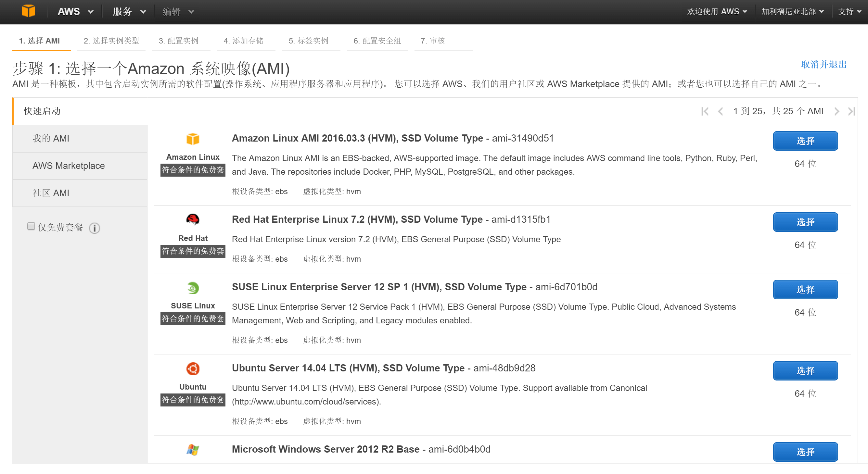Click the 取消并退出 link

tap(824, 65)
